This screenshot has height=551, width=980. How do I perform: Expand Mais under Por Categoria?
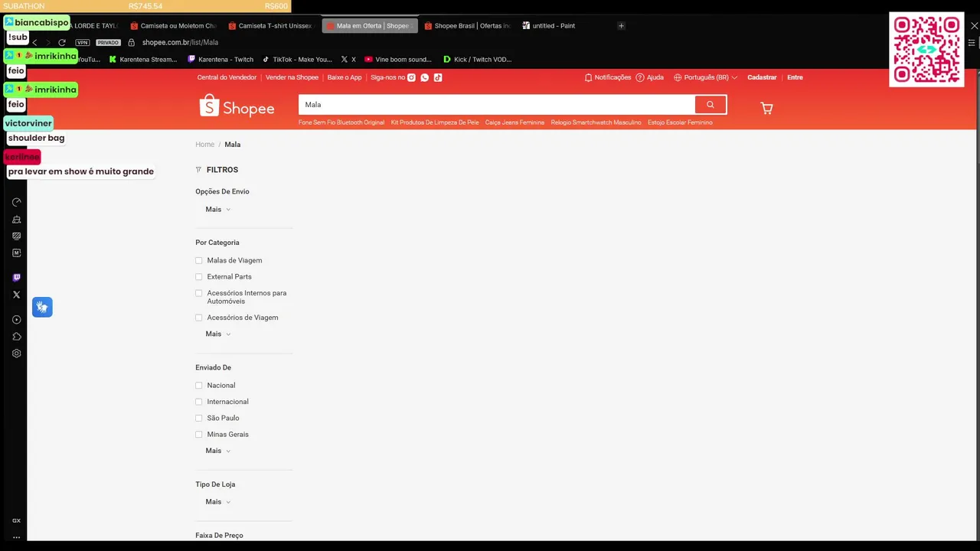point(217,334)
